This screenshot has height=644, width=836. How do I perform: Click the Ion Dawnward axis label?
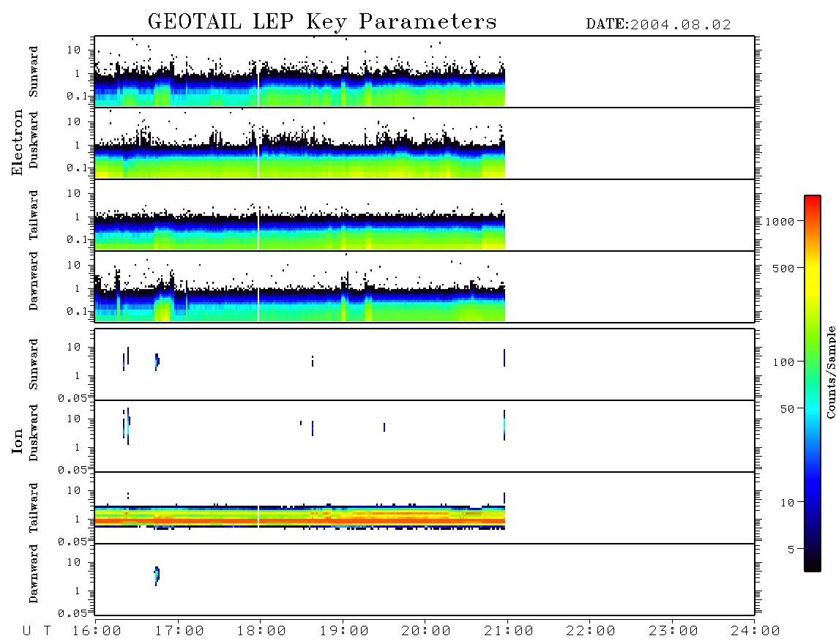point(34,574)
